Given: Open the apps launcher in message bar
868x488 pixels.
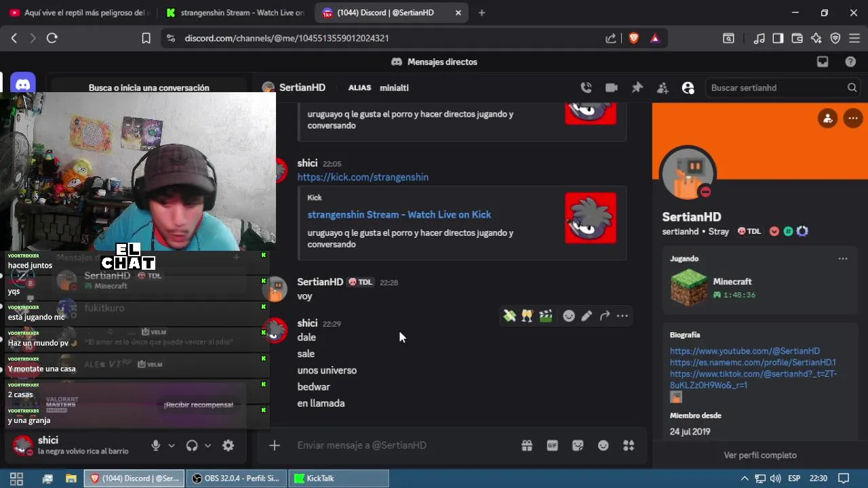Looking at the screenshot, I should tap(629, 445).
